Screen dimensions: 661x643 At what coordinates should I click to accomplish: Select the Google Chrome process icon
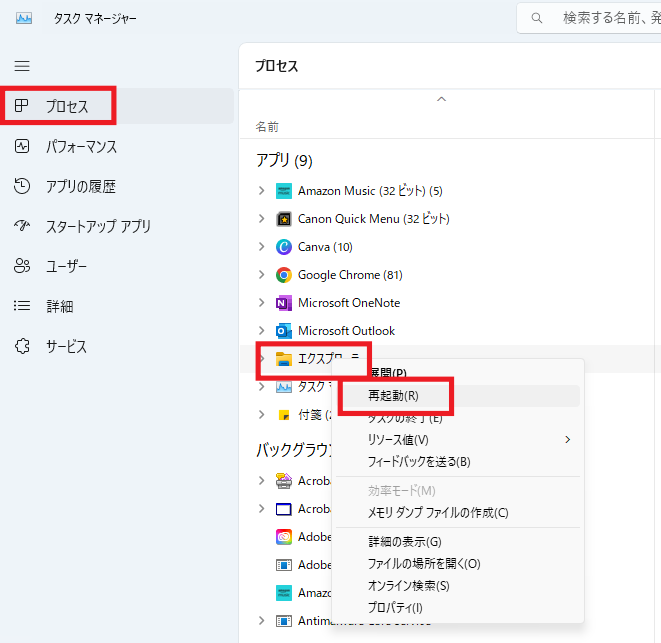tap(284, 275)
